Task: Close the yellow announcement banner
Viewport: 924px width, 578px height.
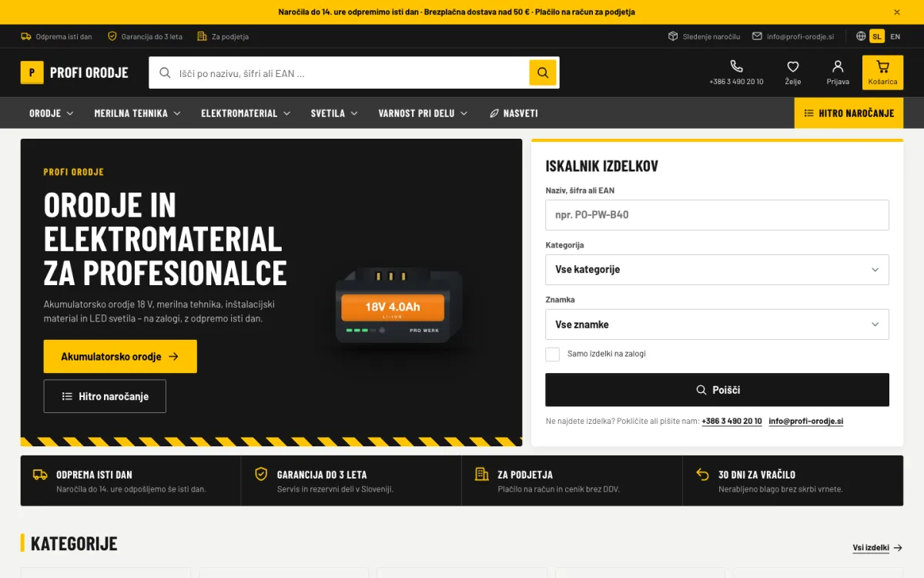Action: click(x=897, y=12)
